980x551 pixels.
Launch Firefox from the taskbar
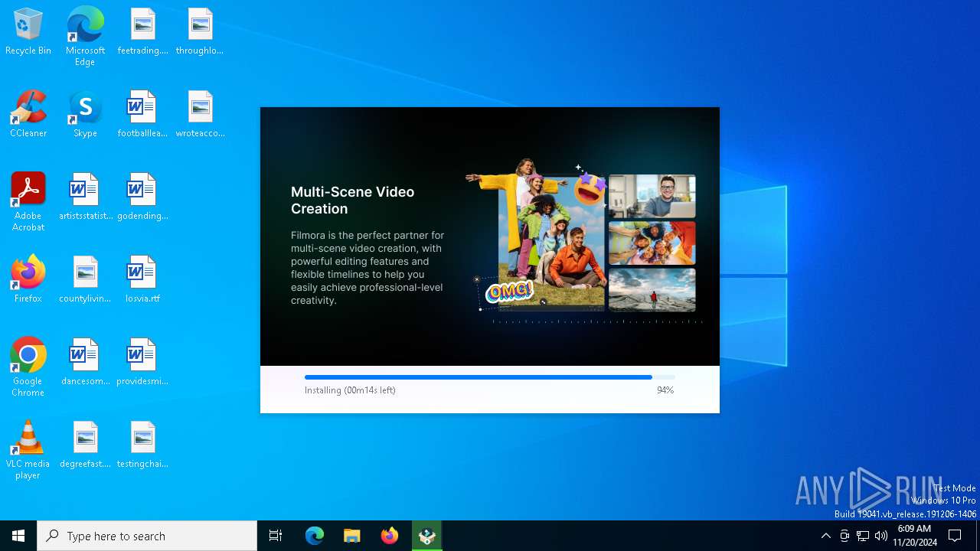[390, 536]
